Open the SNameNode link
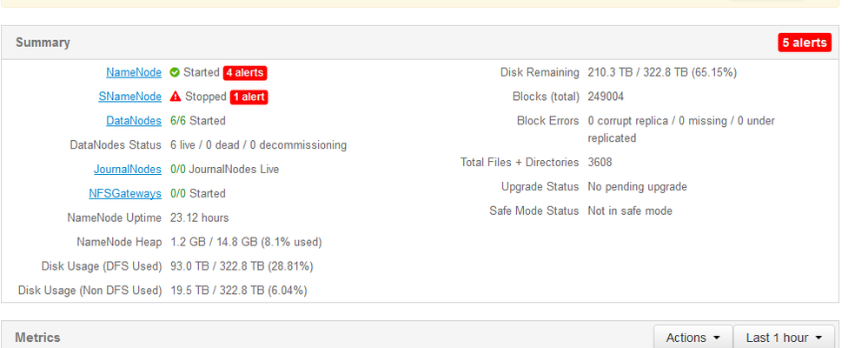The image size is (868, 348). pos(130,97)
